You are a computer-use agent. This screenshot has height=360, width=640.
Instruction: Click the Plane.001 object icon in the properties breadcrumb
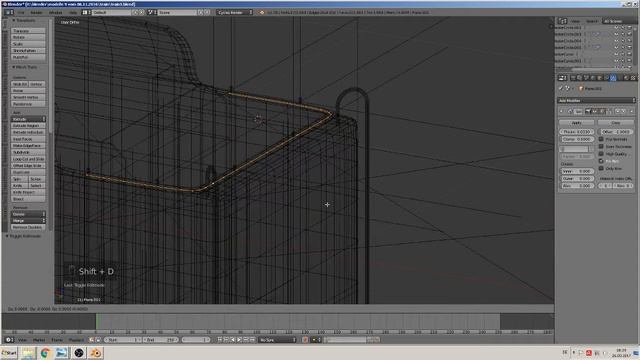[581, 88]
